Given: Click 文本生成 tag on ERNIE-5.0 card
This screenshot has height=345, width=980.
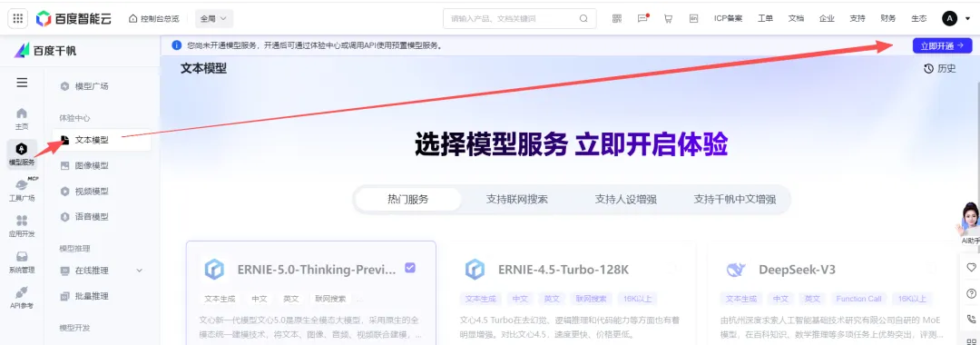Looking at the screenshot, I should (x=219, y=299).
